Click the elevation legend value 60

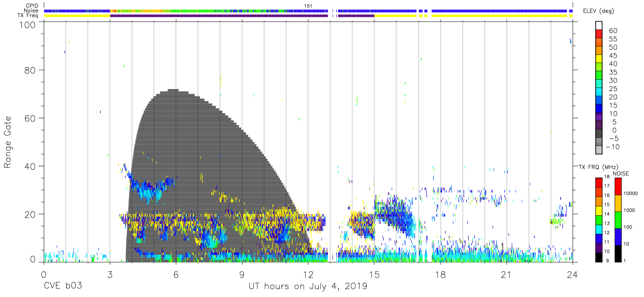click(x=613, y=31)
